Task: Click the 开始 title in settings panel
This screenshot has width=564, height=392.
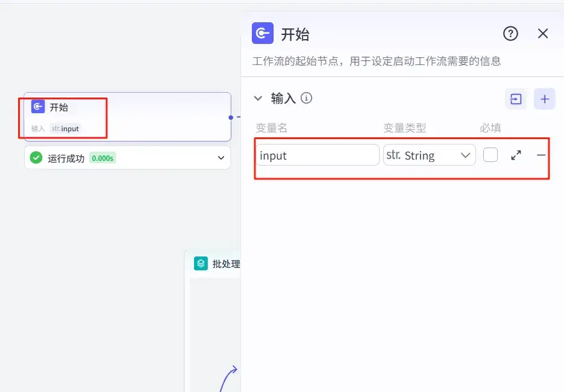Action: click(x=295, y=34)
